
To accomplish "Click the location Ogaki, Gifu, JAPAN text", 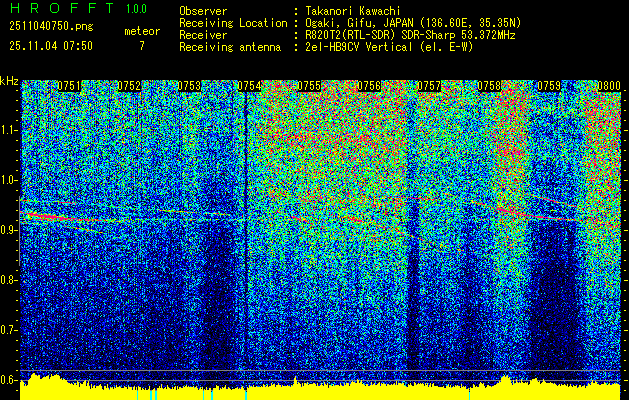I will (x=413, y=23).
